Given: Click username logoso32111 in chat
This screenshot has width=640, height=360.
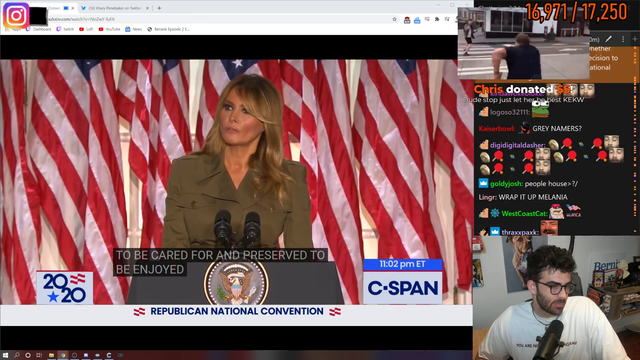Looking at the screenshot, I should click(510, 112).
